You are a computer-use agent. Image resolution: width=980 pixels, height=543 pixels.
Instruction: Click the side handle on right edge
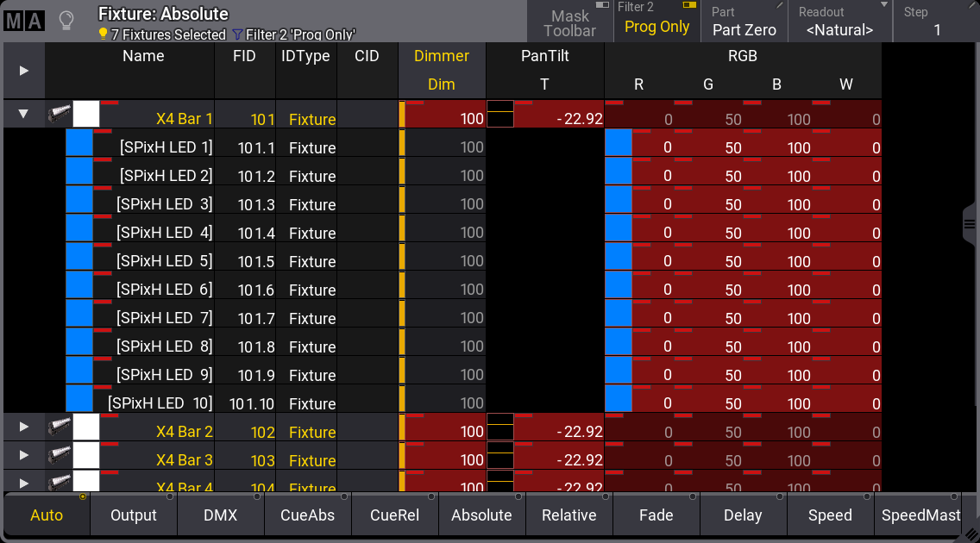coord(970,224)
